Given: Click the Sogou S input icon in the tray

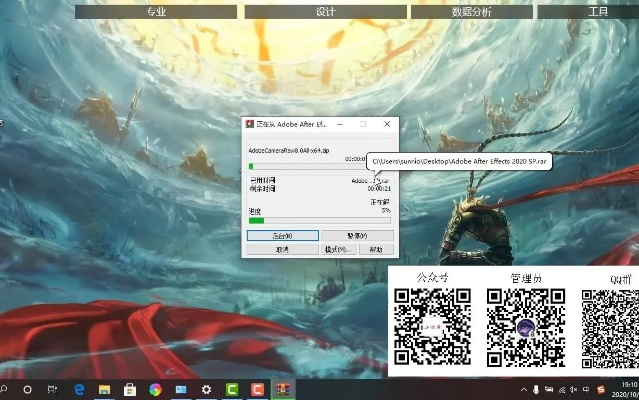Looking at the screenshot, I should [x=601, y=390].
